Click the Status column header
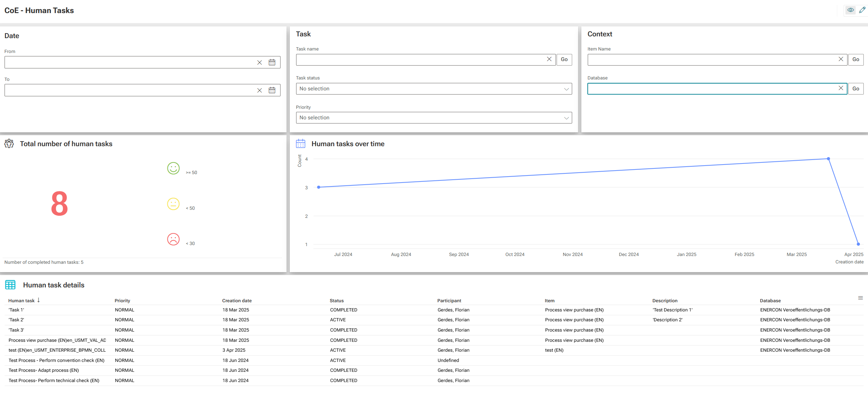The width and height of the screenshot is (868, 405). (x=336, y=301)
